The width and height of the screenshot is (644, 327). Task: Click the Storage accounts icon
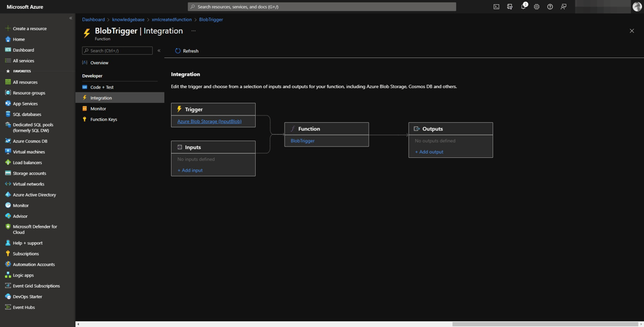(8, 173)
